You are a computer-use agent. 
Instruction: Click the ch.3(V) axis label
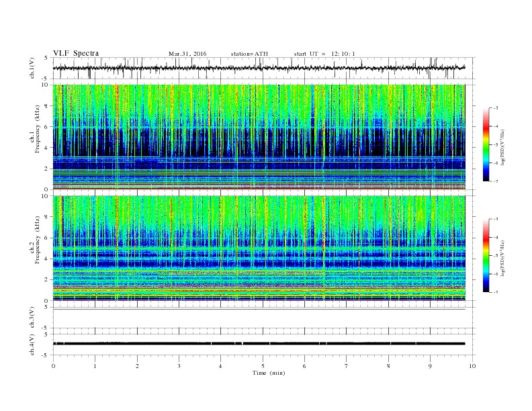32,318
